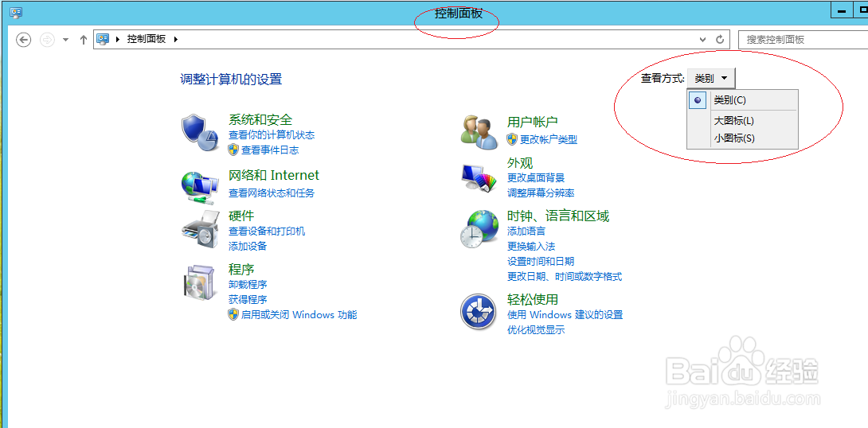The image size is (868, 428).
Task: Open recent locations dropdown arrow
Action: pyautogui.click(x=65, y=40)
